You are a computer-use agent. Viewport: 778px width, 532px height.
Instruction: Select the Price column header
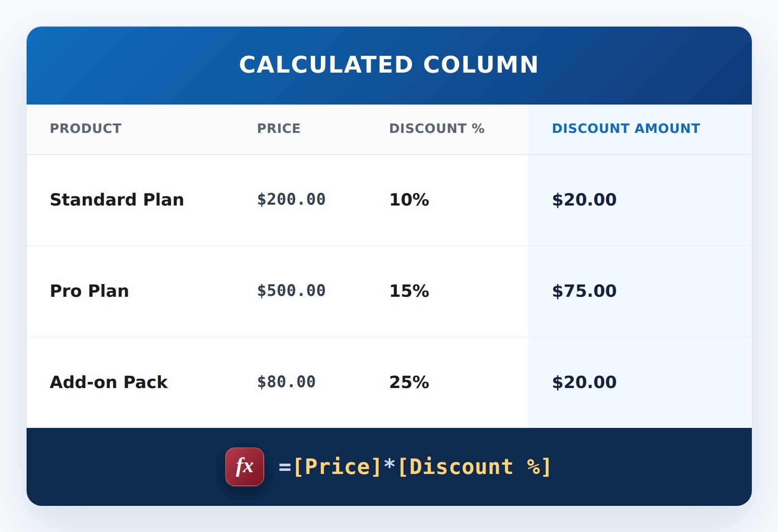point(279,128)
